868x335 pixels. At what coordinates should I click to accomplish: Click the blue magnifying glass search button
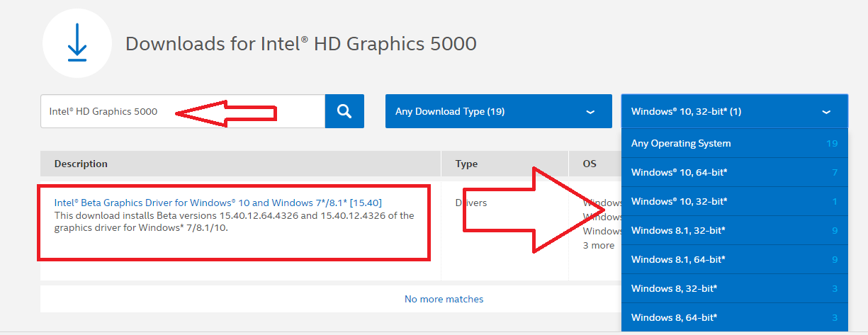(344, 111)
